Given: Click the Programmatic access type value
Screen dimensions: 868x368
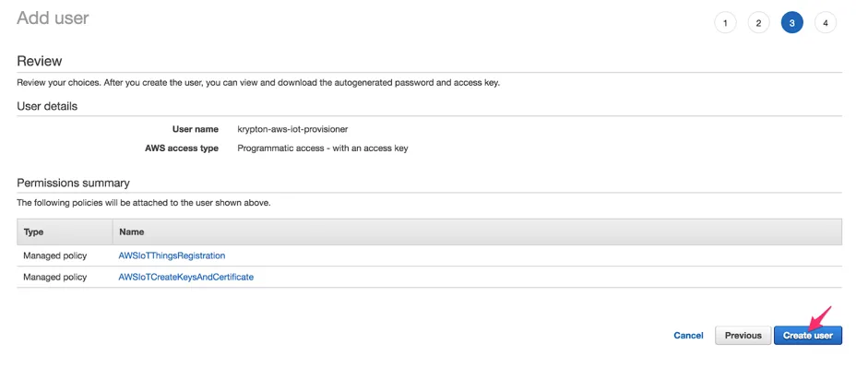Looking at the screenshot, I should point(322,148).
